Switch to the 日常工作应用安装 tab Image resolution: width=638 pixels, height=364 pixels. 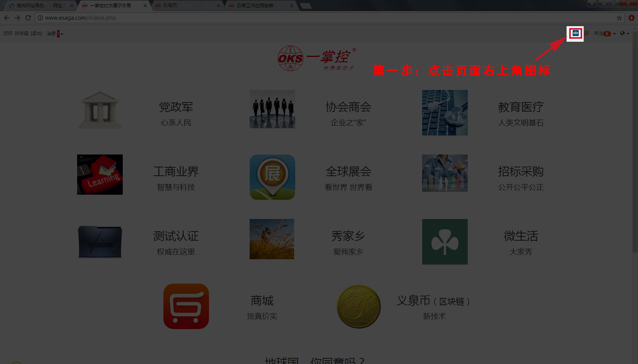tap(255, 6)
